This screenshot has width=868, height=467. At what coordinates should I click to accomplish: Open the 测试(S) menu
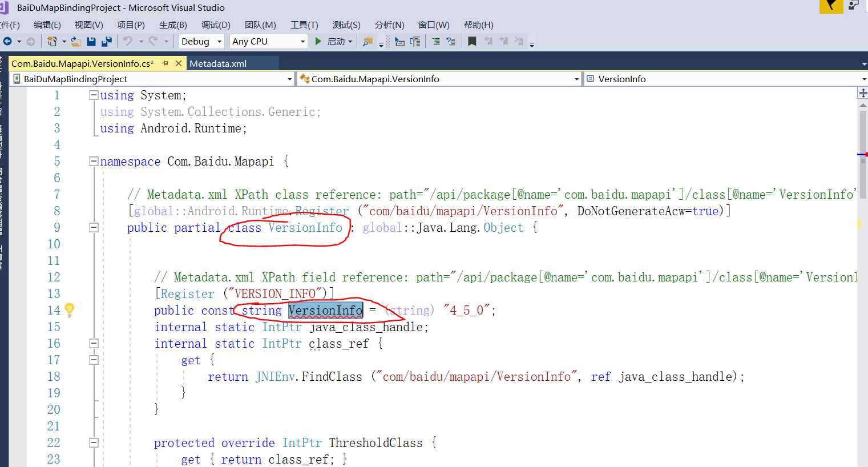click(x=346, y=25)
